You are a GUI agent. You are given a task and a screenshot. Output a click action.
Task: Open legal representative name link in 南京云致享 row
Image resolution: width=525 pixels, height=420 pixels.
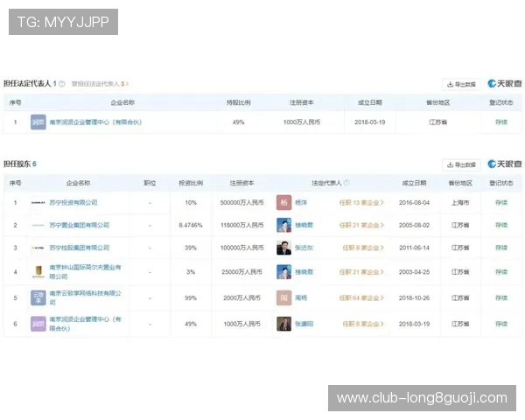(x=301, y=297)
